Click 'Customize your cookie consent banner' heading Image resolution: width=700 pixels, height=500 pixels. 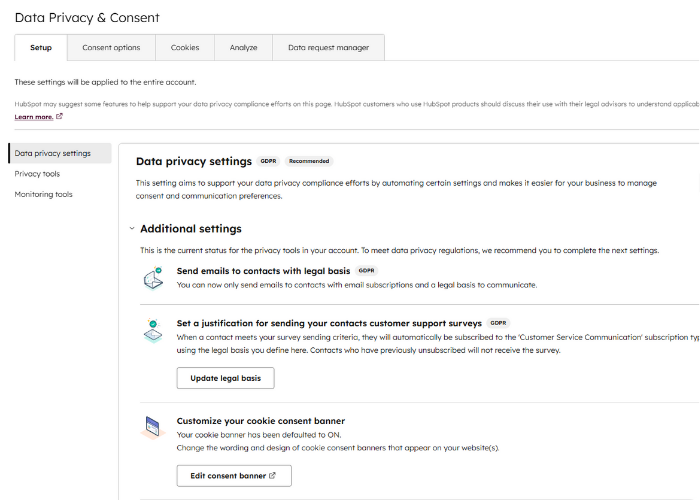(x=261, y=421)
